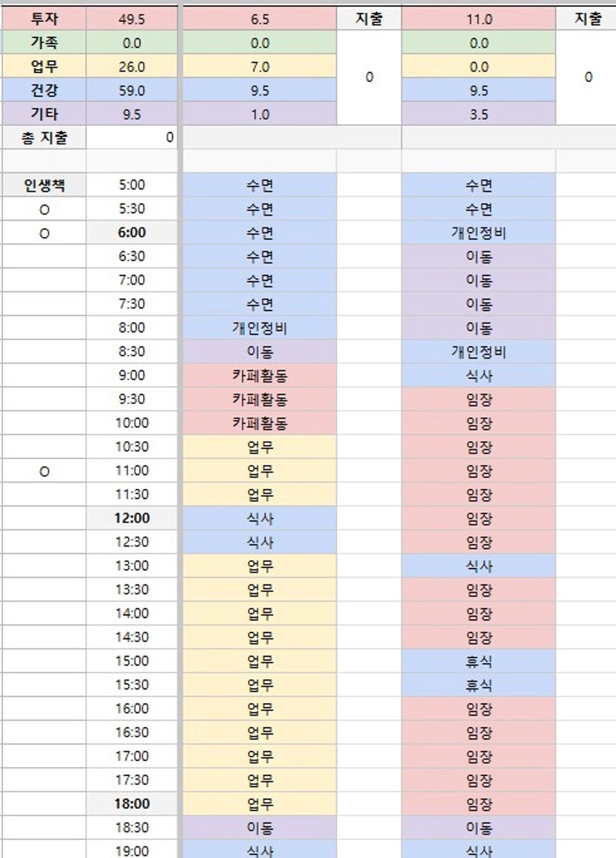Image resolution: width=616 pixels, height=858 pixels.
Task: Click the bold 12:00 time cell
Action: [x=132, y=519]
